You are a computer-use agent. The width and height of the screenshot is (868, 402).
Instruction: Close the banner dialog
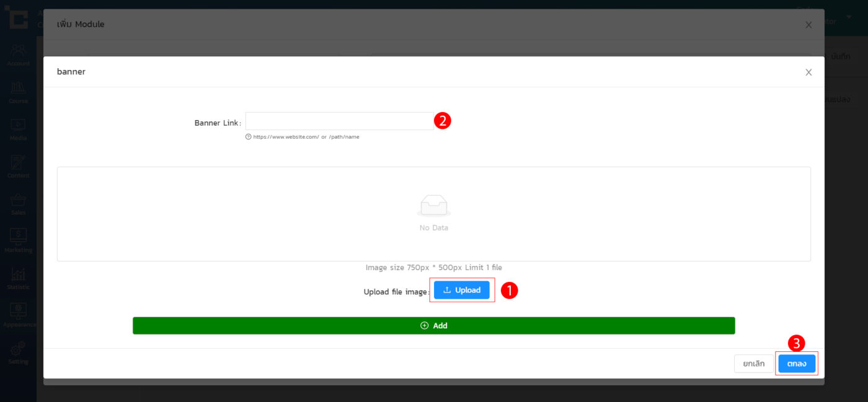(808, 72)
